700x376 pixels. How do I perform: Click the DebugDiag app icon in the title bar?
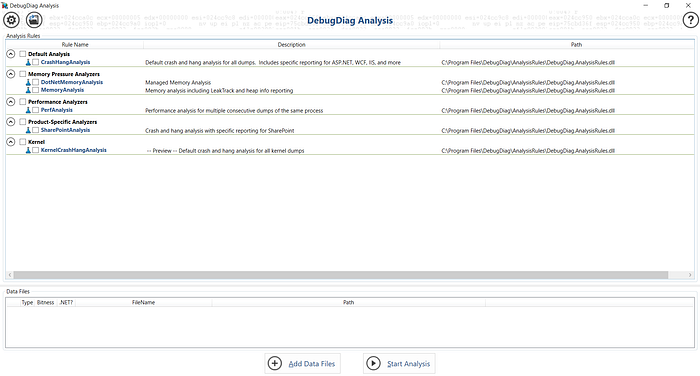(4, 5)
